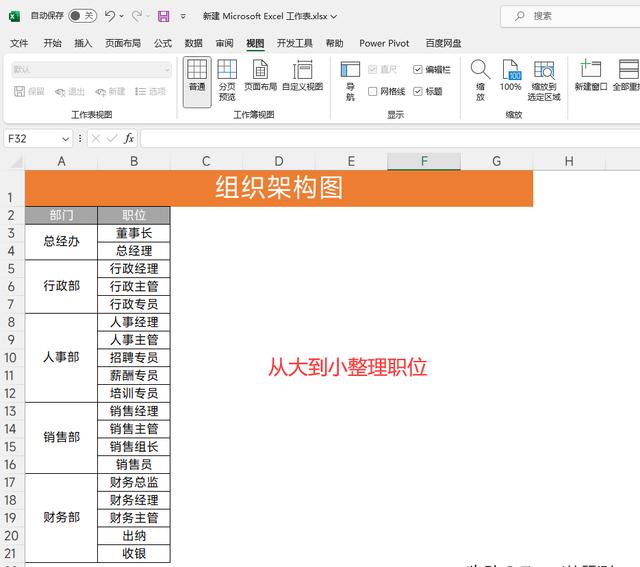Select the 页面布局 view icon

[x=260, y=76]
